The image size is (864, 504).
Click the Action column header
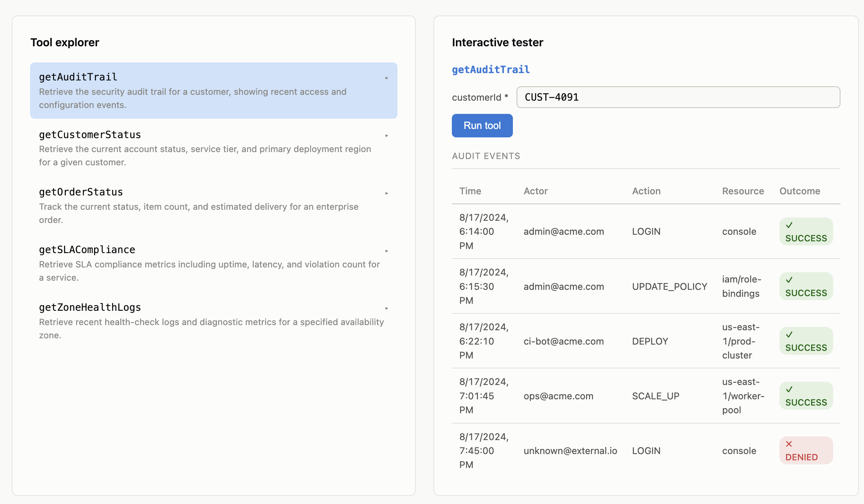coord(646,191)
